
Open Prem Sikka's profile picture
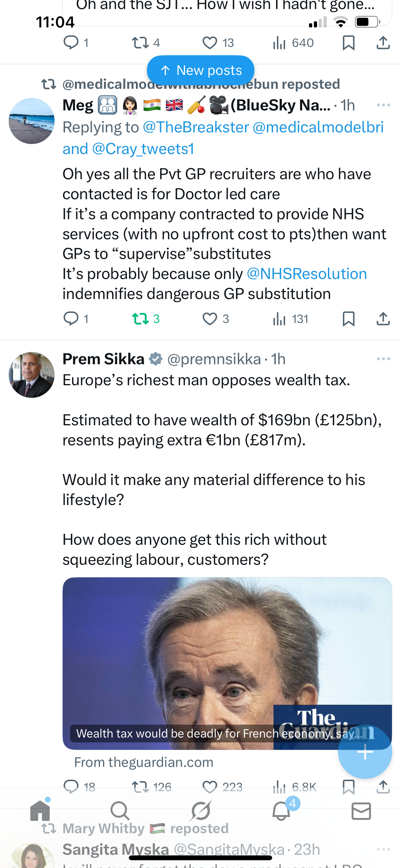[32, 375]
